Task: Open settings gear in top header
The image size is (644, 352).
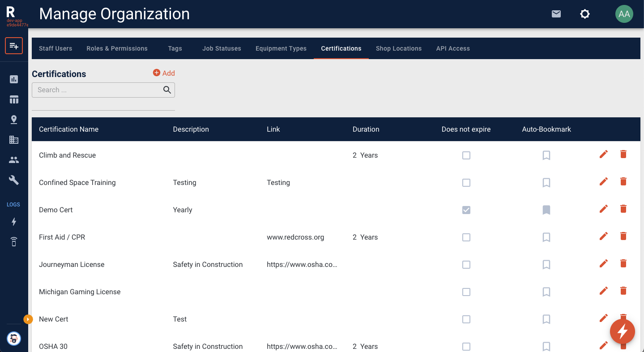Action: point(585,14)
